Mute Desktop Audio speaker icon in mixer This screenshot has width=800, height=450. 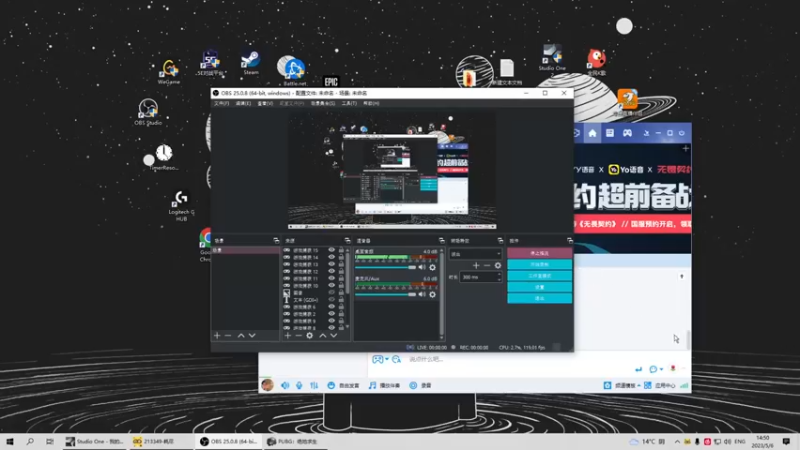(x=422, y=267)
